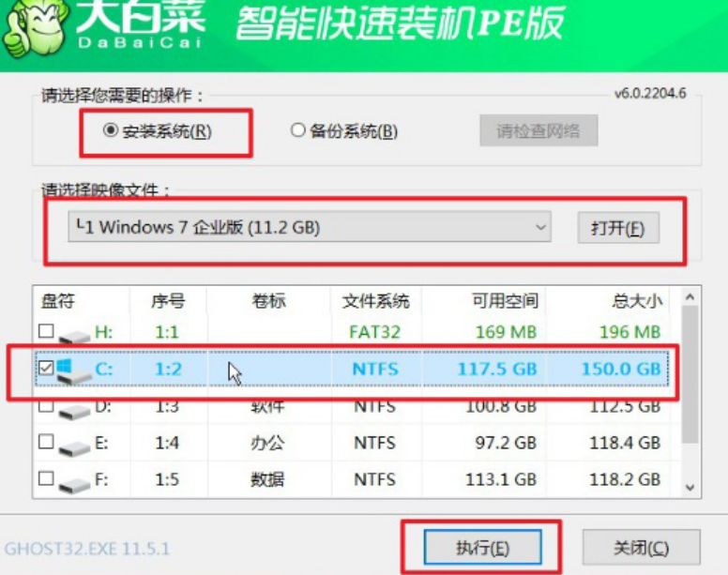728x575 pixels.
Task: Select the 117.5 GB free space cell
Action: click(497, 369)
